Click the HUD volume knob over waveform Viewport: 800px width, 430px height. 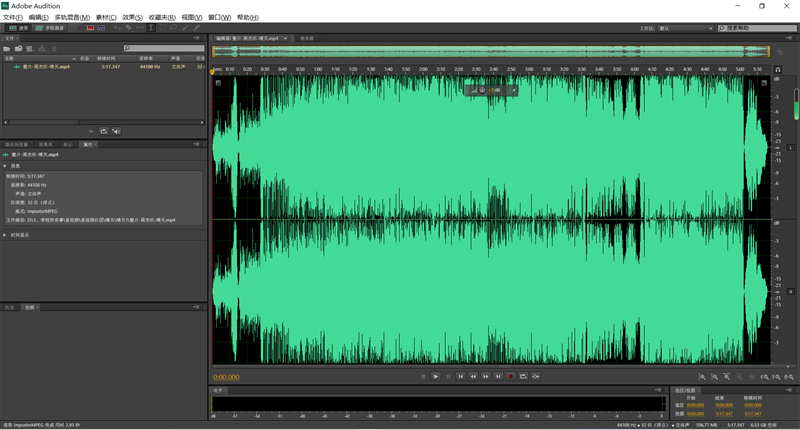[481, 90]
